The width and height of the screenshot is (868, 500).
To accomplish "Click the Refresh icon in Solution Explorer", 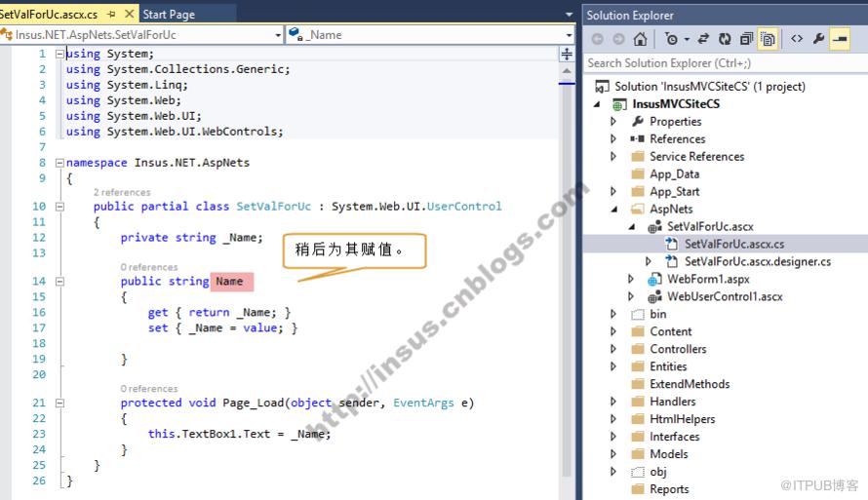I will pyautogui.click(x=725, y=39).
